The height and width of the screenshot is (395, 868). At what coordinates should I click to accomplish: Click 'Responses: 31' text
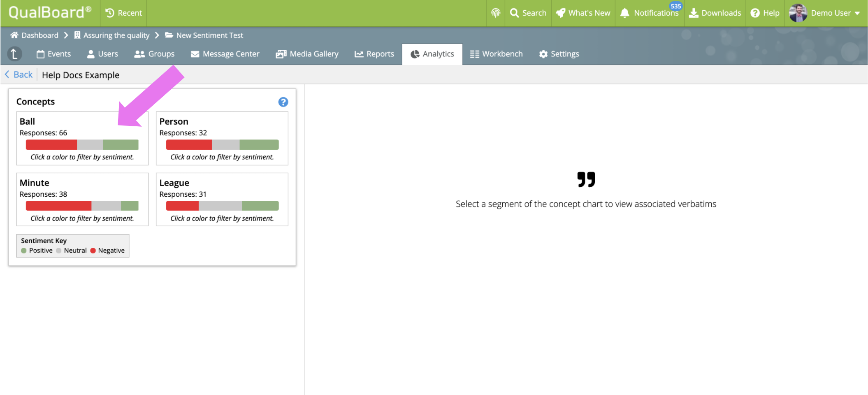(183, 194)
